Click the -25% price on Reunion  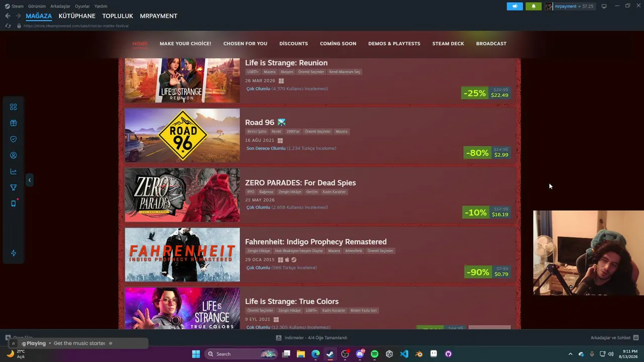[486, 93]
